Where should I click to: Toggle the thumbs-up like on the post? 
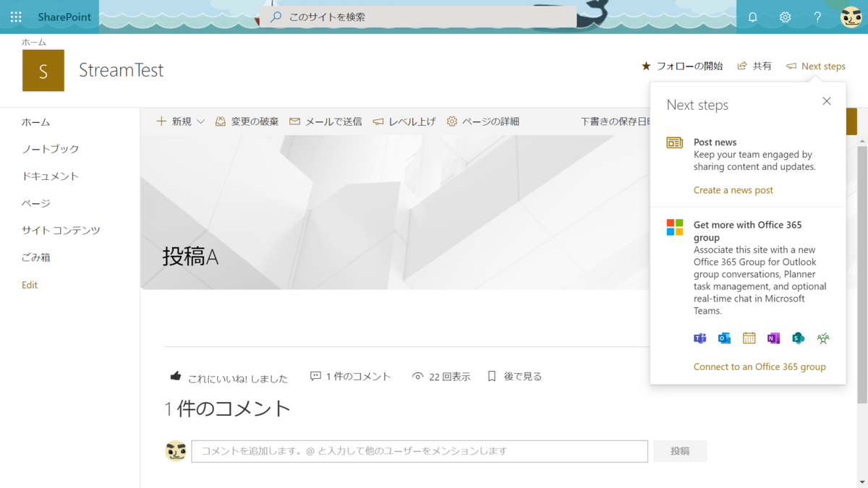click(175, 376)
